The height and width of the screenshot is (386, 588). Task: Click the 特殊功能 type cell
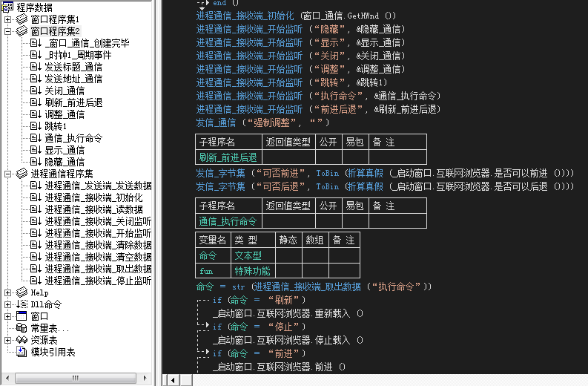click(253, 271)
